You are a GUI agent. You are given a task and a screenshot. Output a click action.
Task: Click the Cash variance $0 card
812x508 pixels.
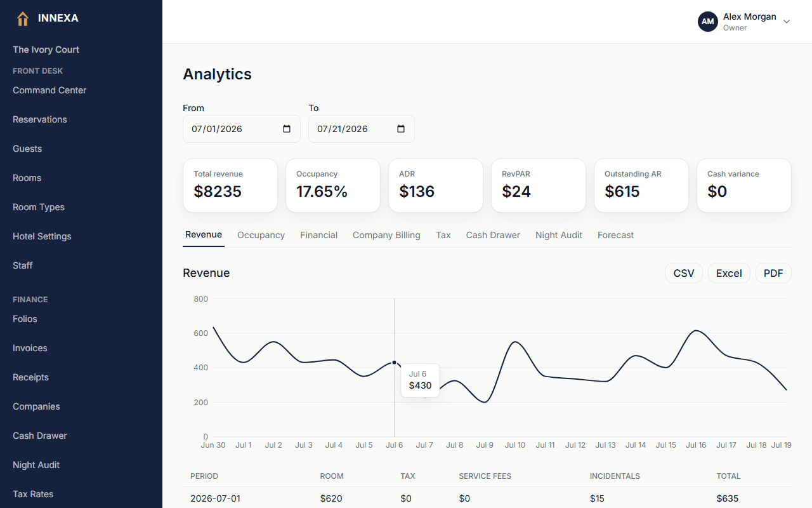coord(744,185)
